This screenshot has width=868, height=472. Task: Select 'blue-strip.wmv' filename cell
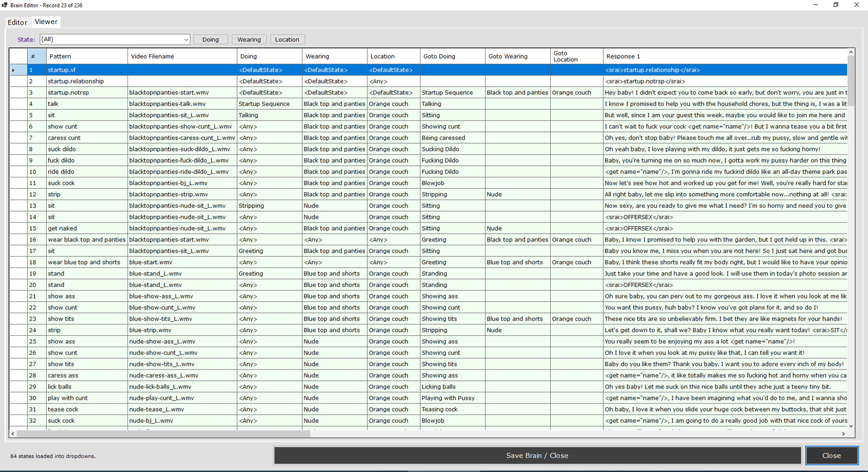tap(182, 330)
